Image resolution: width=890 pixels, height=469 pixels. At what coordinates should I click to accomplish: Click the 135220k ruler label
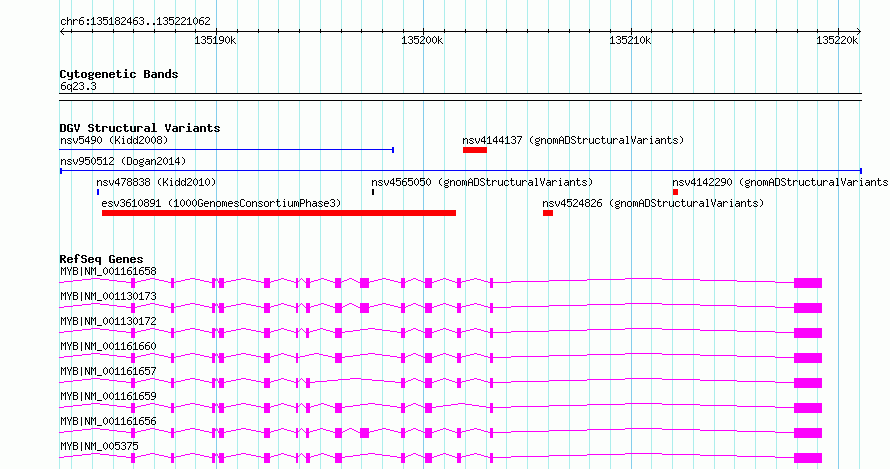(x=837, y=40)
